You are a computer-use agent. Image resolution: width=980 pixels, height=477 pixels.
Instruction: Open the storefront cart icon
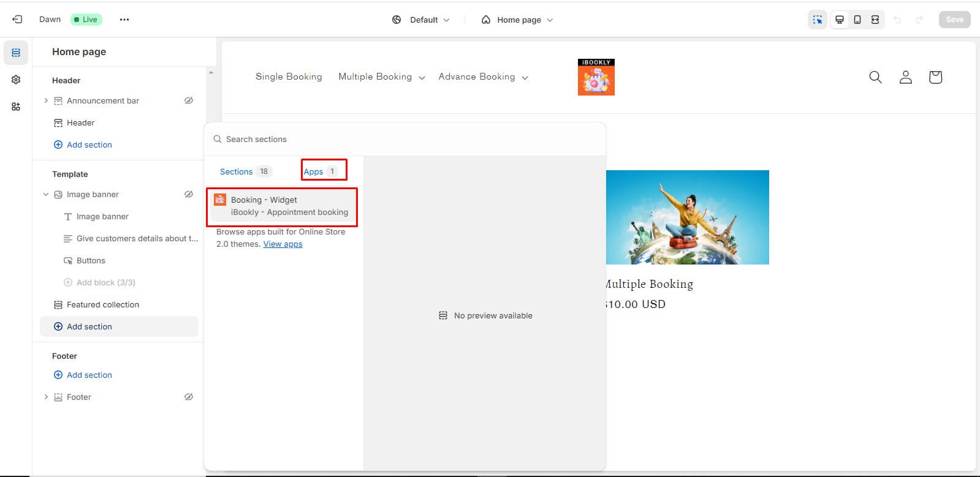[935, 77]
